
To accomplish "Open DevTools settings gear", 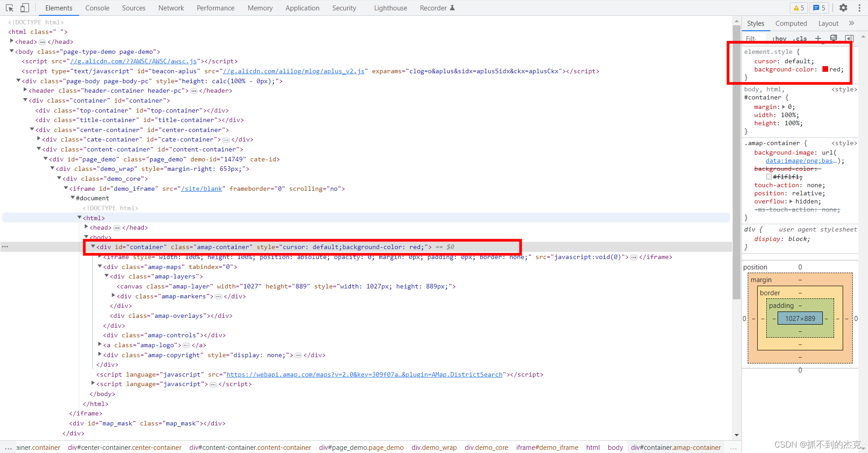I will pos(843,8).
